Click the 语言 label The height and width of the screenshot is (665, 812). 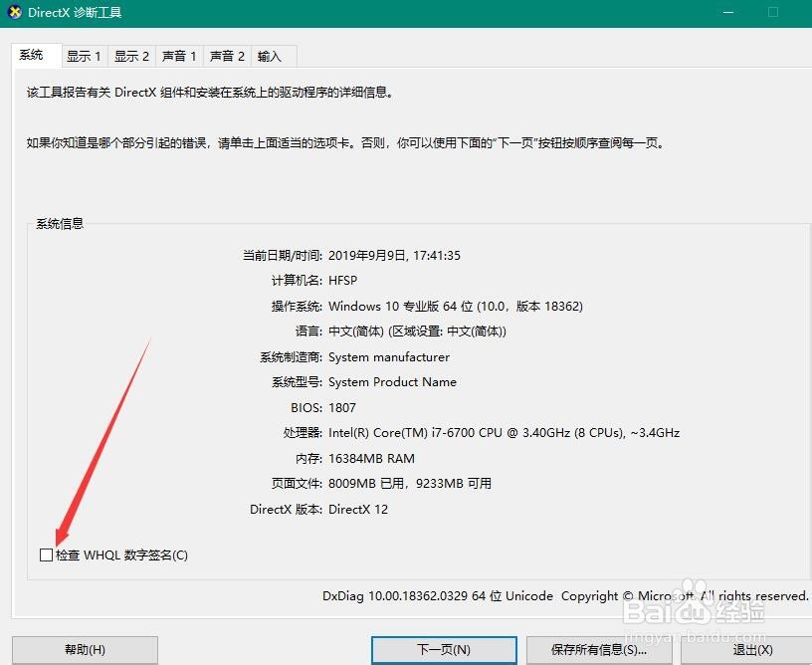click(x=308, y=332)
